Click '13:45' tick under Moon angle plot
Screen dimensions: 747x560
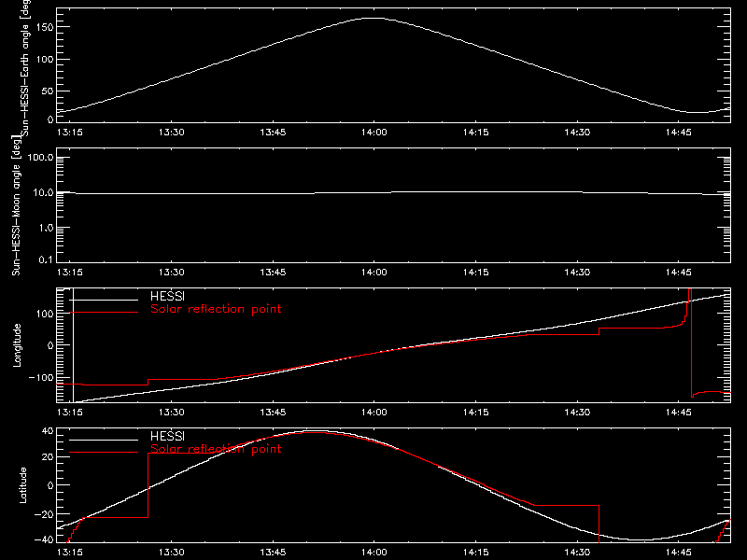click(273, 273)
